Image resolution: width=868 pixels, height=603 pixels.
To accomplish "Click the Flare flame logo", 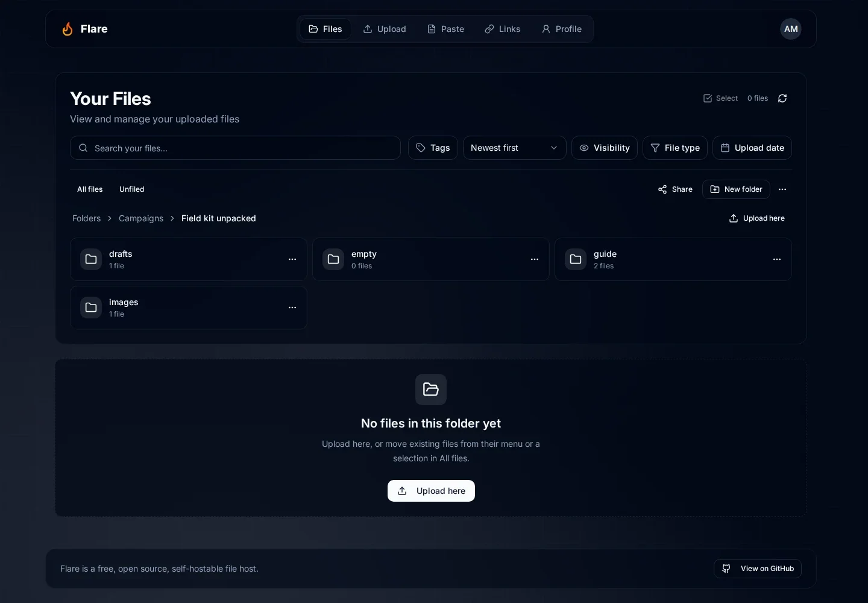I will [x=68, y=29].
